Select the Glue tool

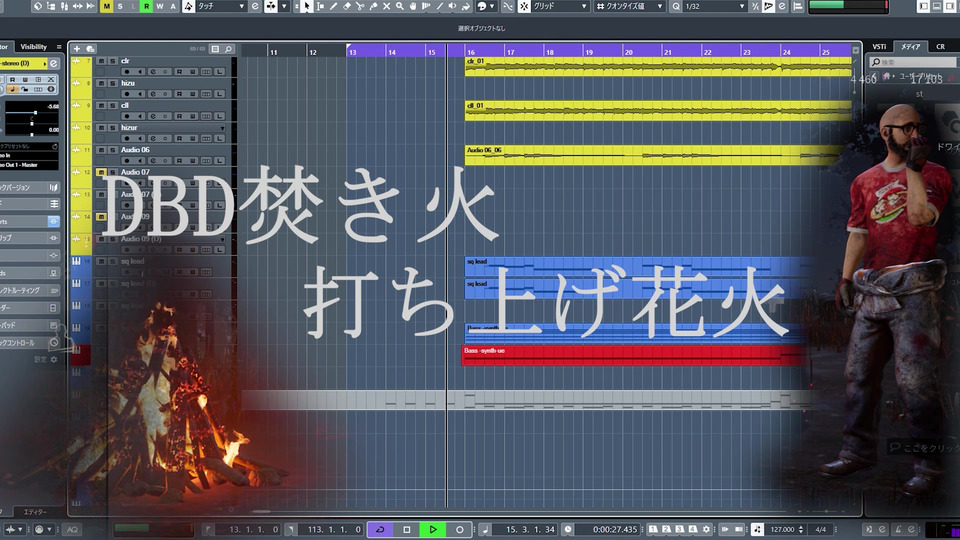coord(373,6)
